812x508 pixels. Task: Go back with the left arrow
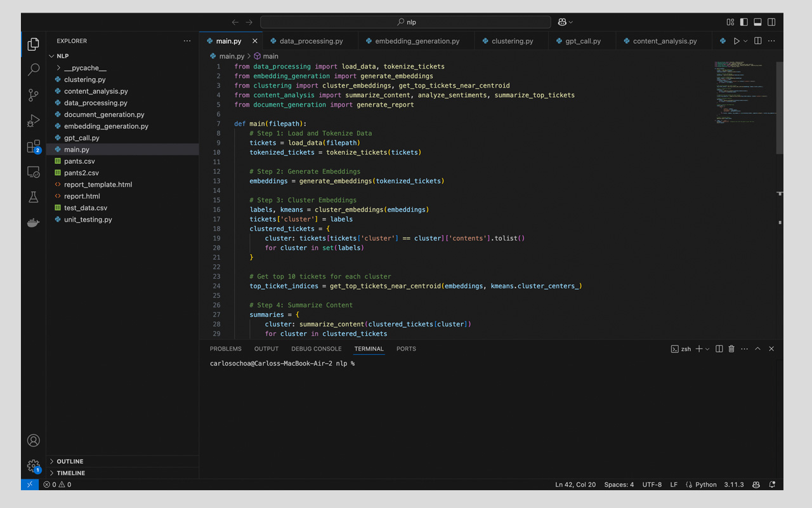pos(235,22)
